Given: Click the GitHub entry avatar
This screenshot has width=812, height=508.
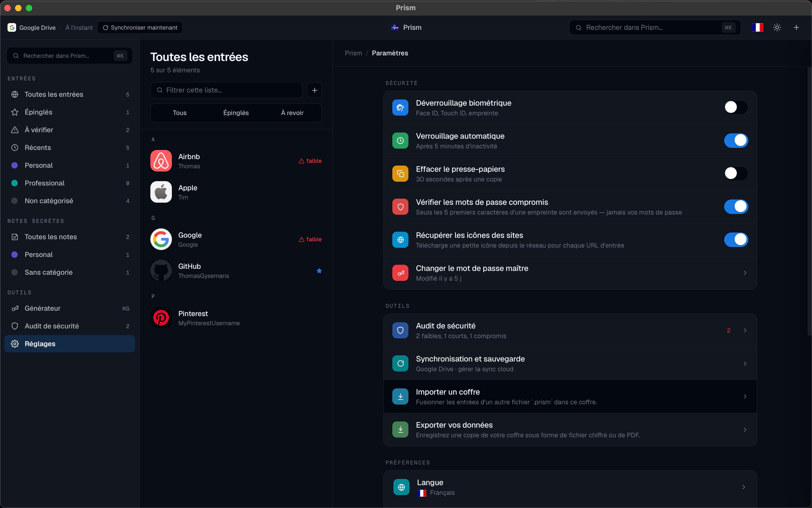Looking at the screenshot, I should point(161,270).
